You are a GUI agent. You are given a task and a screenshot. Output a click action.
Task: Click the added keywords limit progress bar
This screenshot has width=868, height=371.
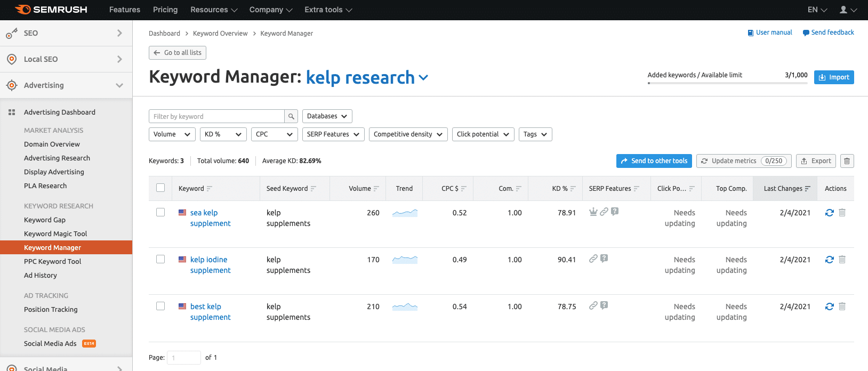pyautogui.click(x=727, y=83)
